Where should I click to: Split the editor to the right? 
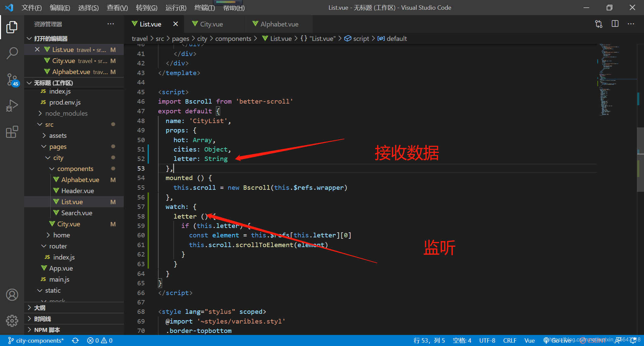coord(615,24)
